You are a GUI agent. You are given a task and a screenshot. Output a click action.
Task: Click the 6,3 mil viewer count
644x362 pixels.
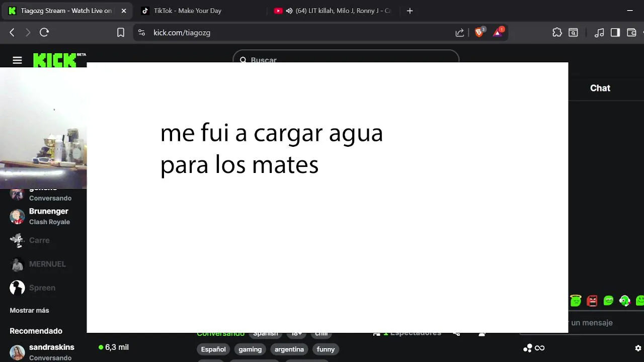pyautogui.click(x=114, y=347)
